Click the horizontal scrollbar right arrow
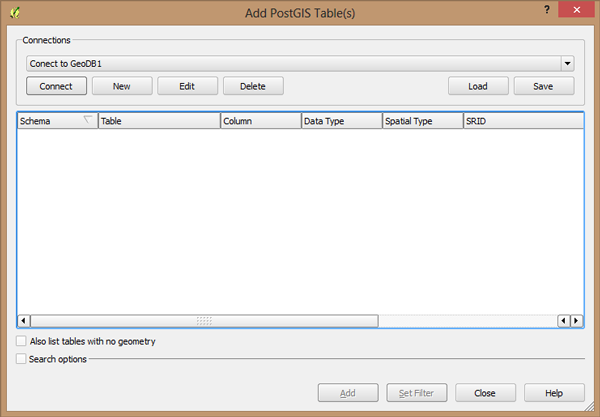 pyautogui.click(x=577, y=321)
